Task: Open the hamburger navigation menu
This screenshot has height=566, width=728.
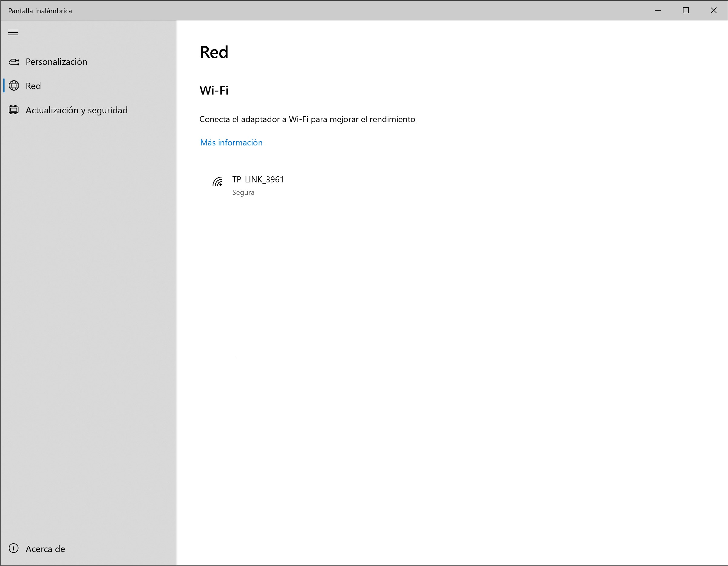Action: 13,32
